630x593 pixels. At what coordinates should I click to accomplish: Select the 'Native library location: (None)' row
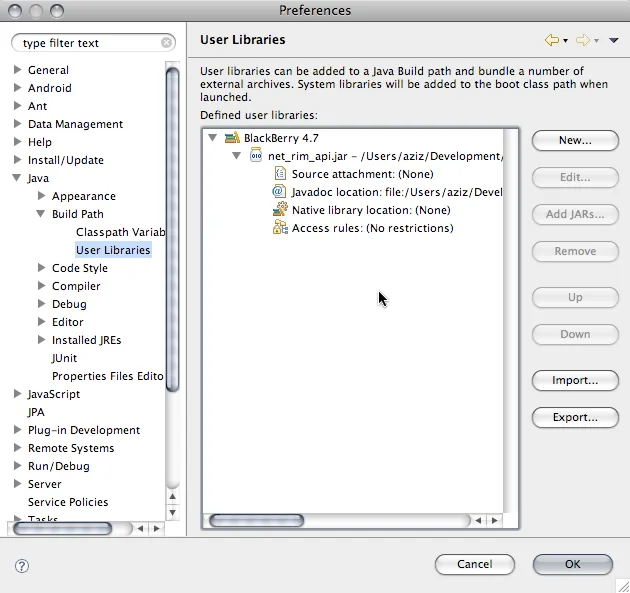coord(371,210)
